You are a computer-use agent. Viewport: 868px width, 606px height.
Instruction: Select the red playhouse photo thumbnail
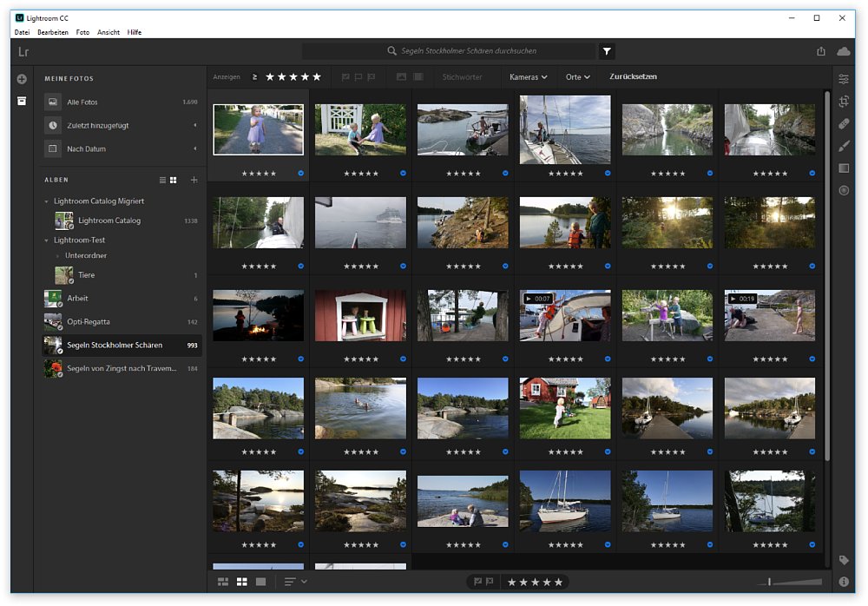(x=360, y=315)
